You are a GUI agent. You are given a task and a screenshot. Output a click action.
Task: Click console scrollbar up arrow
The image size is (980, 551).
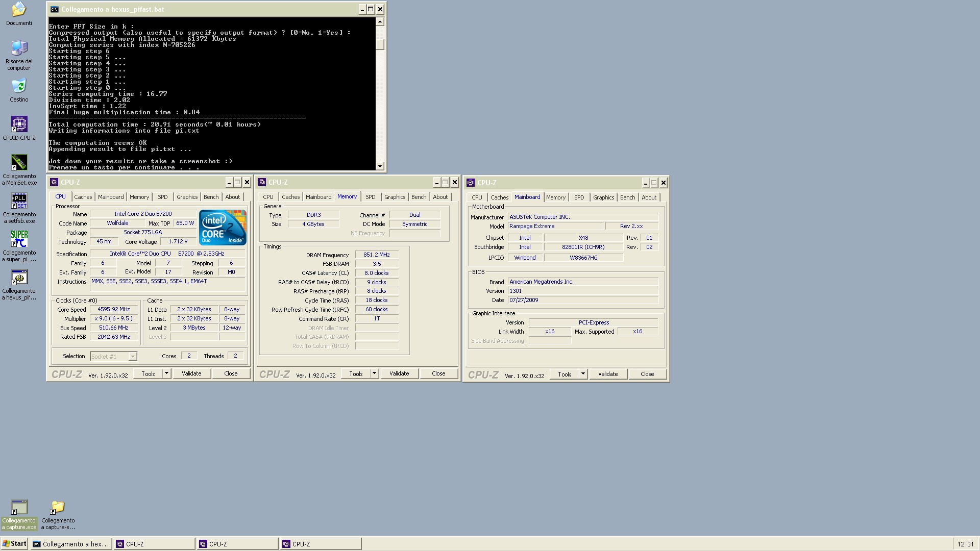point(380,21)
